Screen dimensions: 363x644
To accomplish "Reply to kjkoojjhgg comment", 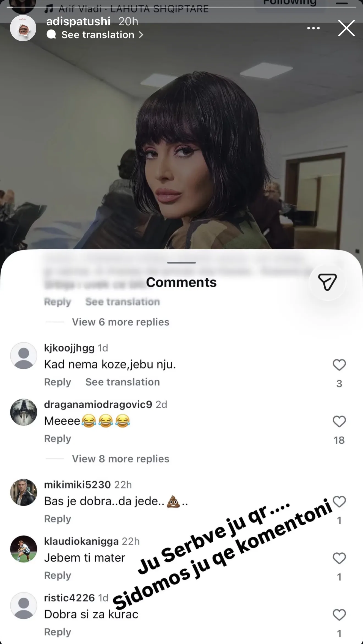I will (x=57, y=382).
